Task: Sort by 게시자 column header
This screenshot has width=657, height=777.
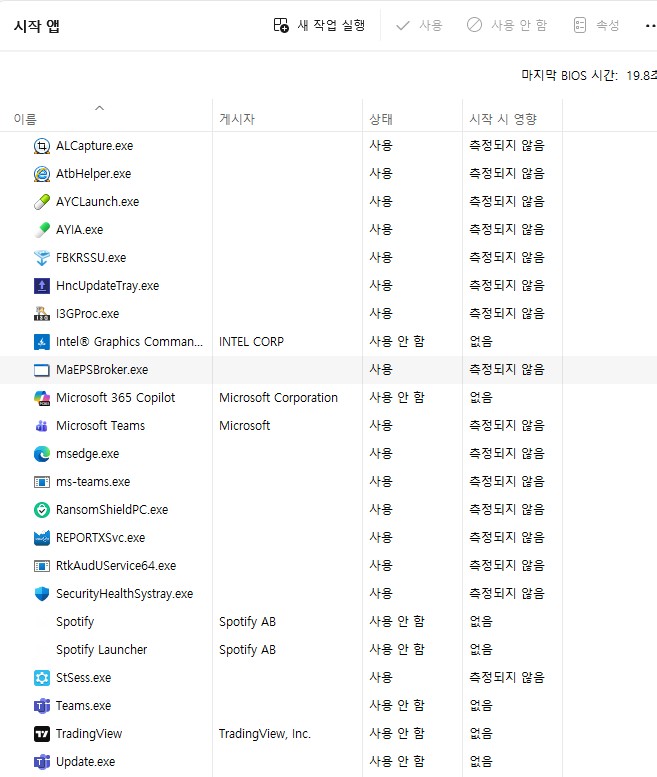Action: click(237, 119)
